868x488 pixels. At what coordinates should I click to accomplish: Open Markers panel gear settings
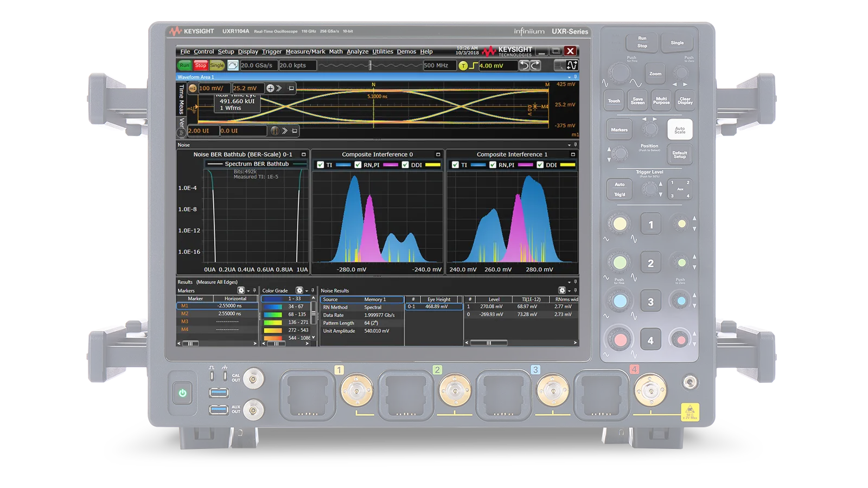tap(241, 291)
